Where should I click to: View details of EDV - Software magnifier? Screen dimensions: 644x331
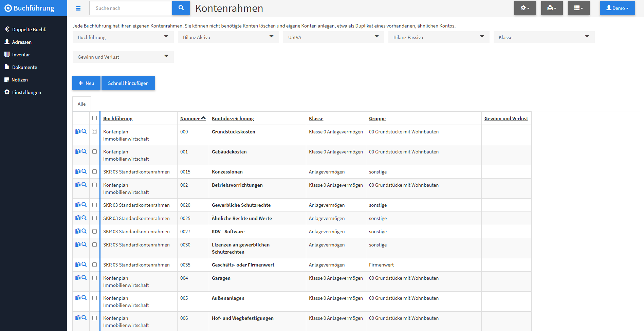coord(84,231)
